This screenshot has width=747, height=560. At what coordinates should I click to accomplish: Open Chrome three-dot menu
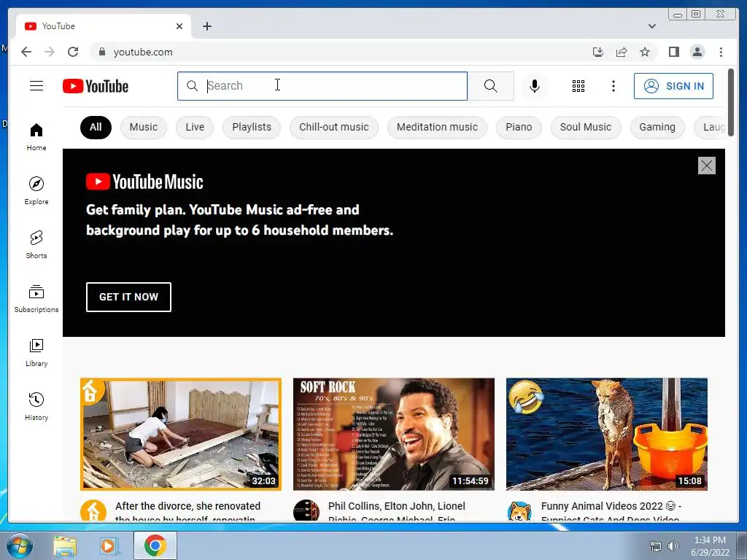(721, 52)
